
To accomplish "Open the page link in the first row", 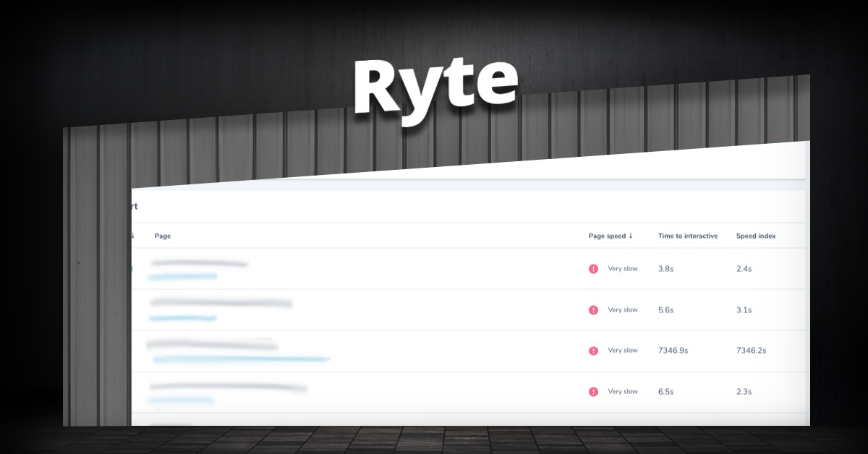I will (181, 275).
